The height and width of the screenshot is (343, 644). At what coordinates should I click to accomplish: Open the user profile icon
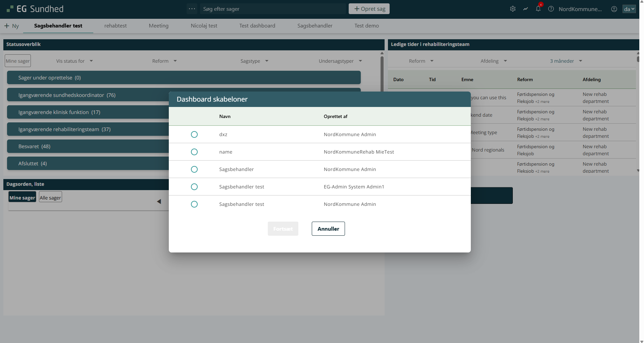614,9
